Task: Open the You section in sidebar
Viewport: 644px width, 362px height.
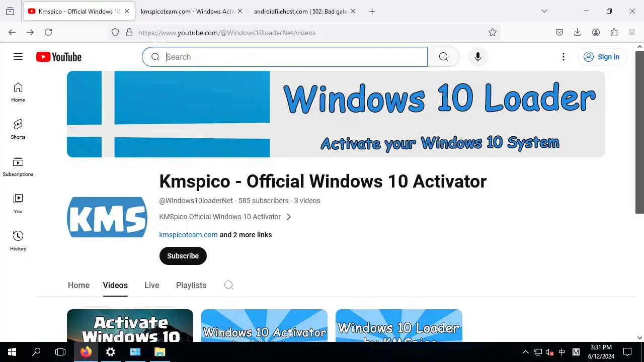Action: pos(18,204)
